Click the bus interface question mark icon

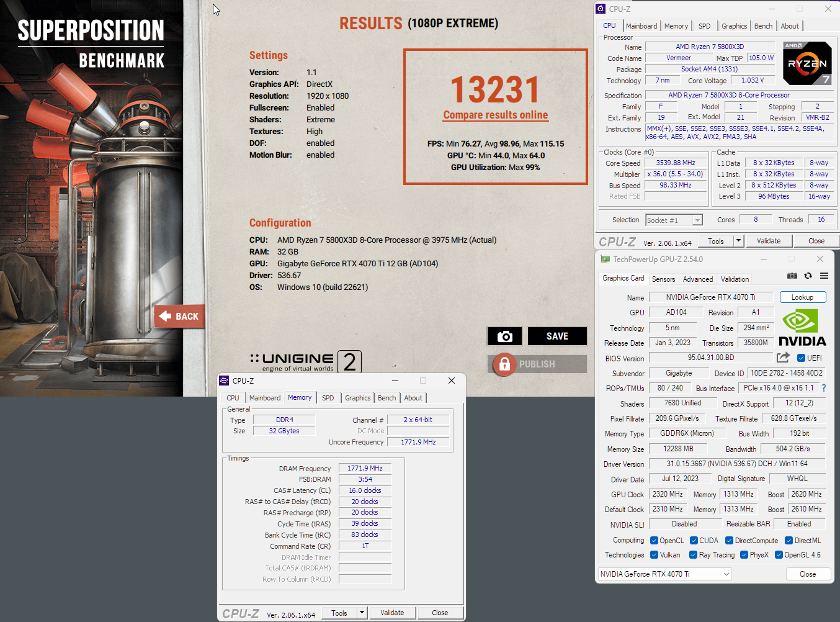(824, 388)
